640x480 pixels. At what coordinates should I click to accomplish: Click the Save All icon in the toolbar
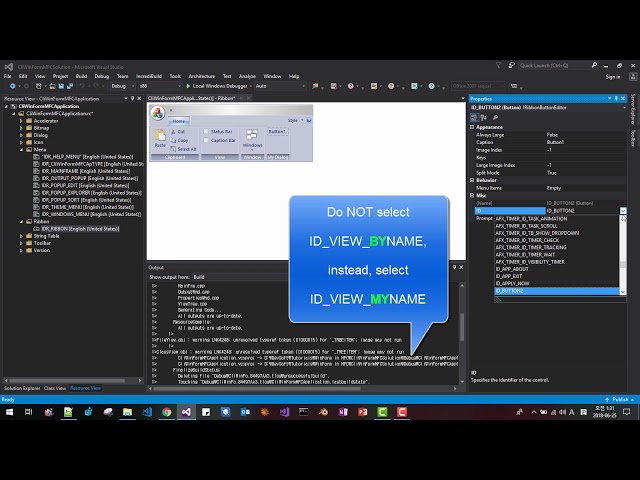70,86
